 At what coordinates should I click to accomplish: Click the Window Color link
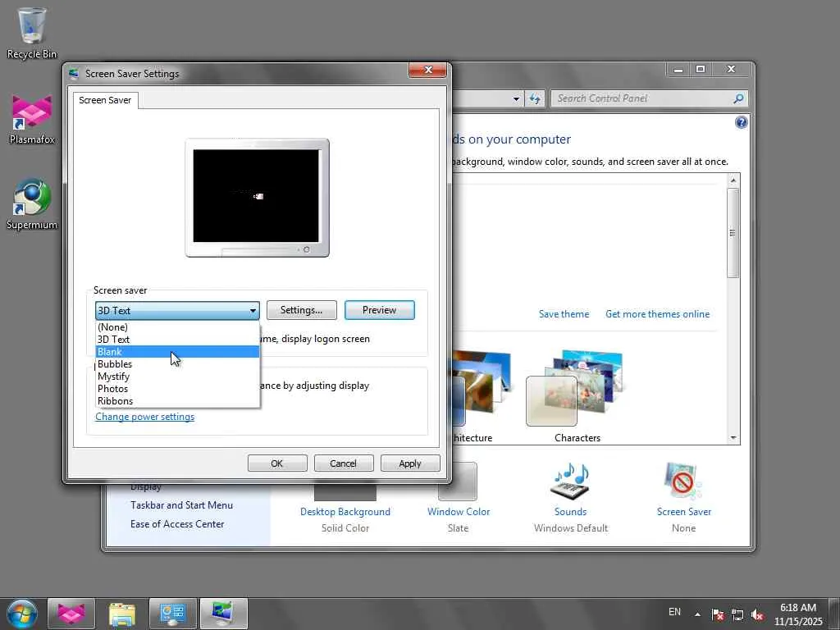(x=459, y=512)
